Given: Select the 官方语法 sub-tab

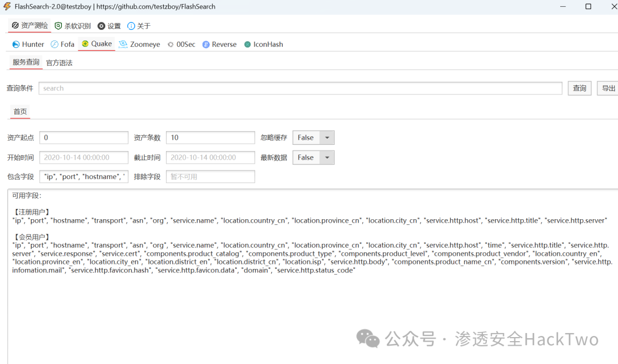Looking at the screenshot, I should point(59,63).
